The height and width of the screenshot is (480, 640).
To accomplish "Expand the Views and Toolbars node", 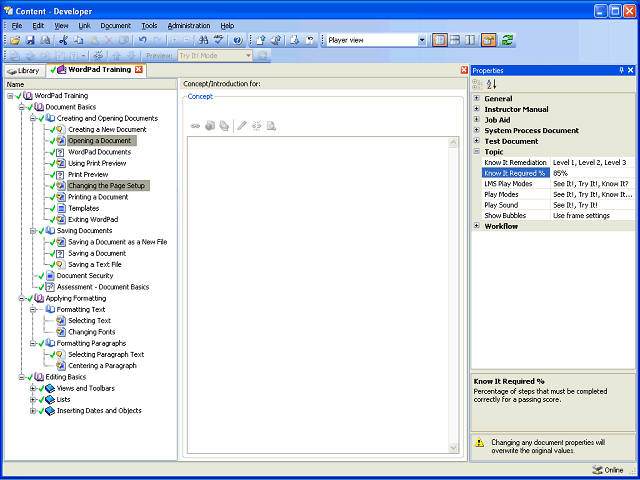I will click(33, 388).
